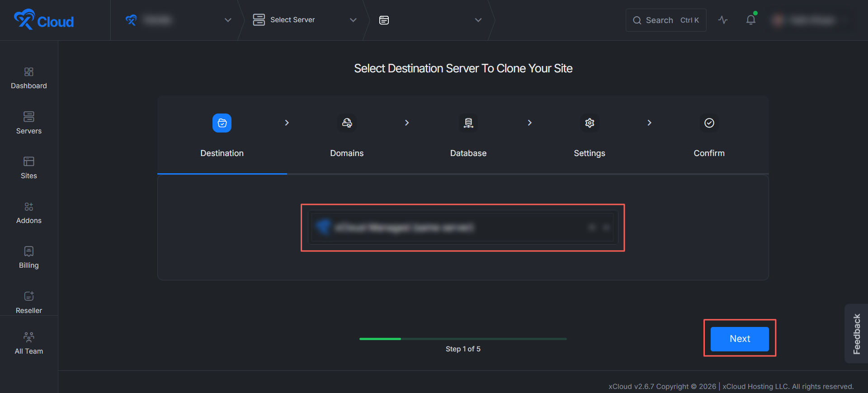This screenshot has width=868, height=393.
Task: Click the 'Select Destination Server' heading
Action: coord(463,68)
